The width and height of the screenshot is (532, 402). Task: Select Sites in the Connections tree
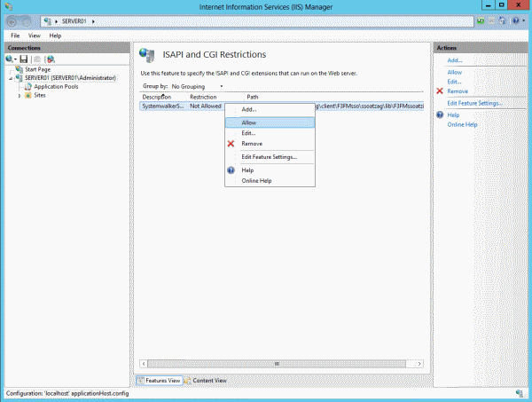tap(40, 96)
